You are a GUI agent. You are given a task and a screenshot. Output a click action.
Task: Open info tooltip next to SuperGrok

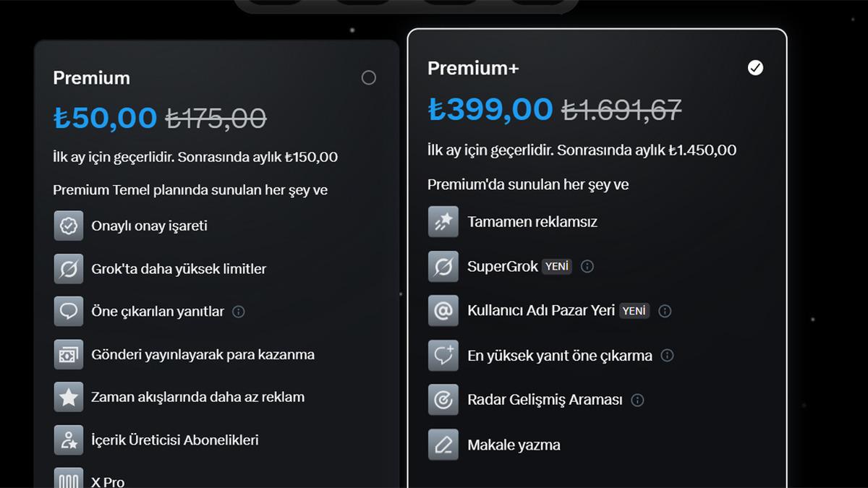coord(587,266)
